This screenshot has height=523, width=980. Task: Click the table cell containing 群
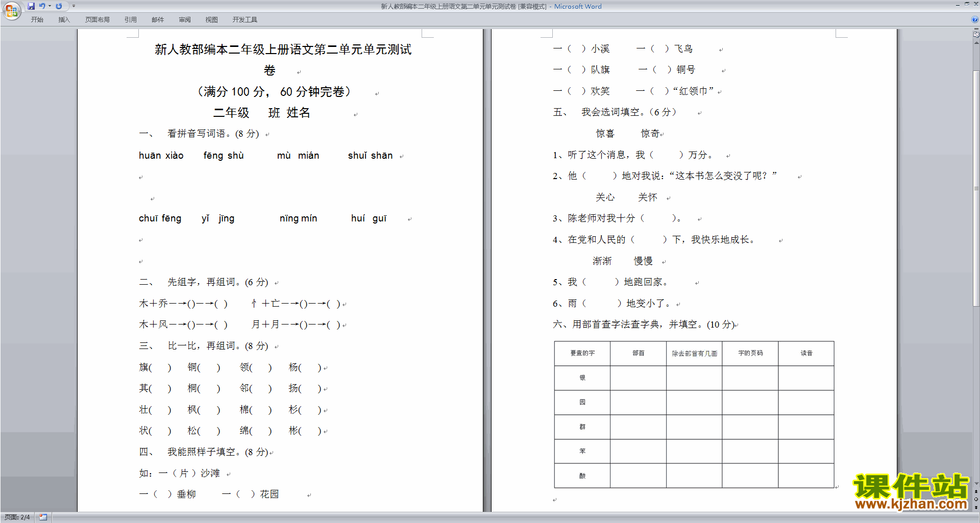click(582, 427)
